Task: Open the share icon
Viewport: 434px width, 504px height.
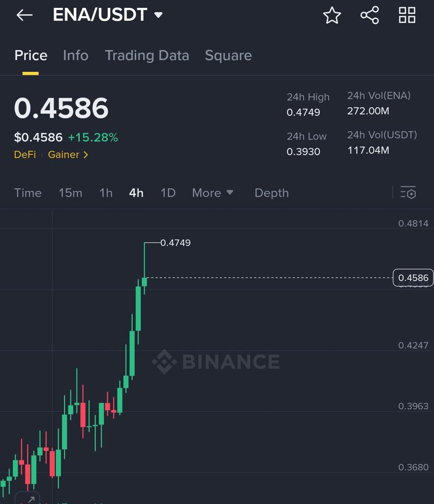Action: (x=370, y=15)
